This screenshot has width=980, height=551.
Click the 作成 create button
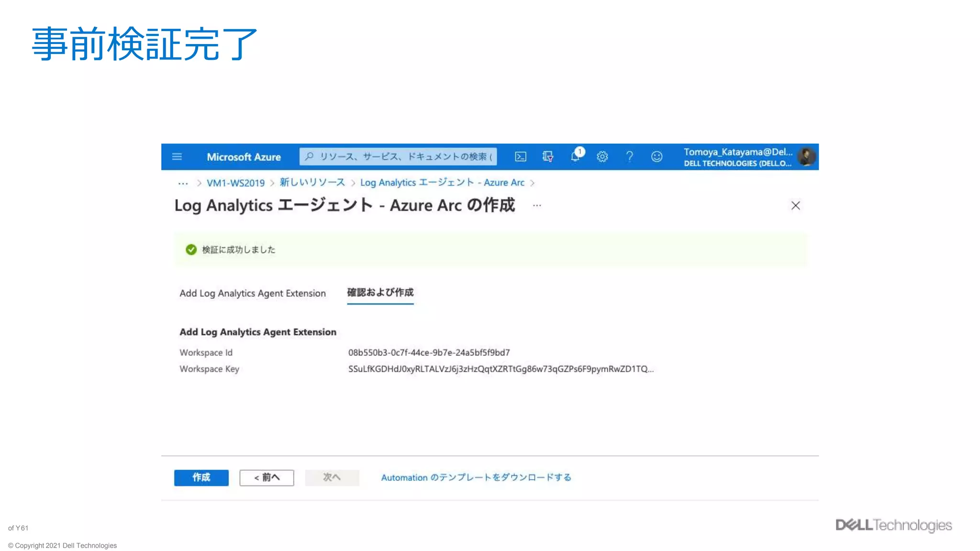click(x=201, y=477)
